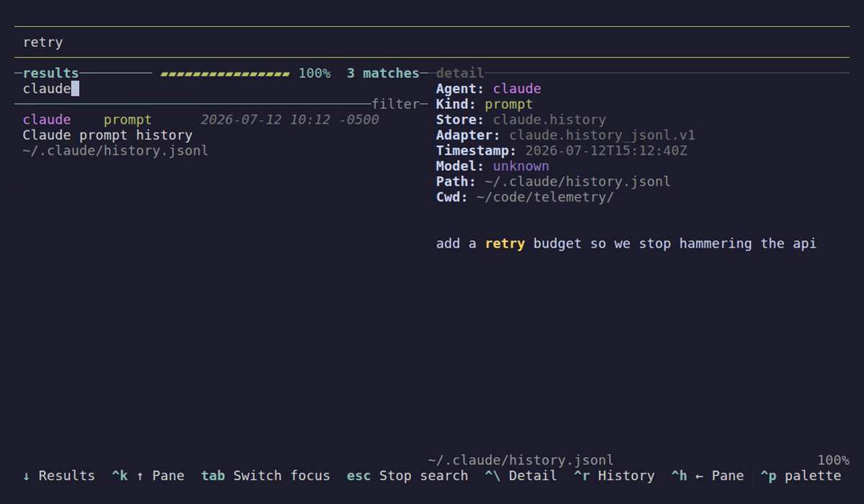Click the 'filter' label under the input
The width and height of the screenshot is (864, 504).
coord(395,104)
